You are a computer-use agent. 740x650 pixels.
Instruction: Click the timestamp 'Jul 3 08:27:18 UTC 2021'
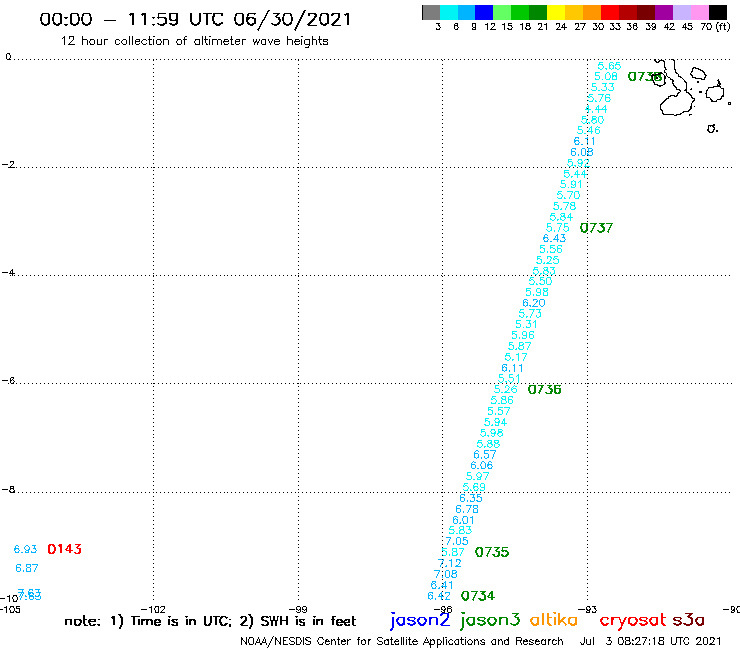[x=650, y=641]
